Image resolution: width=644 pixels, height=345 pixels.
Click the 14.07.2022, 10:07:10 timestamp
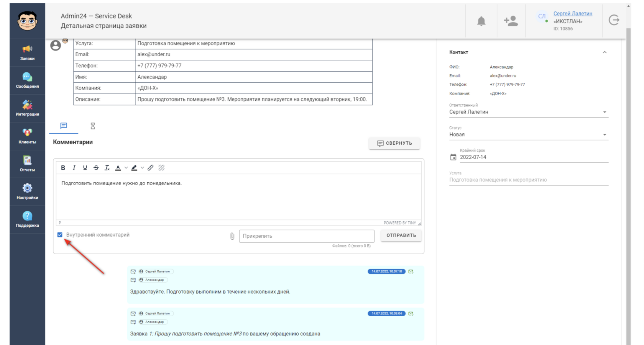click(386, 271)
